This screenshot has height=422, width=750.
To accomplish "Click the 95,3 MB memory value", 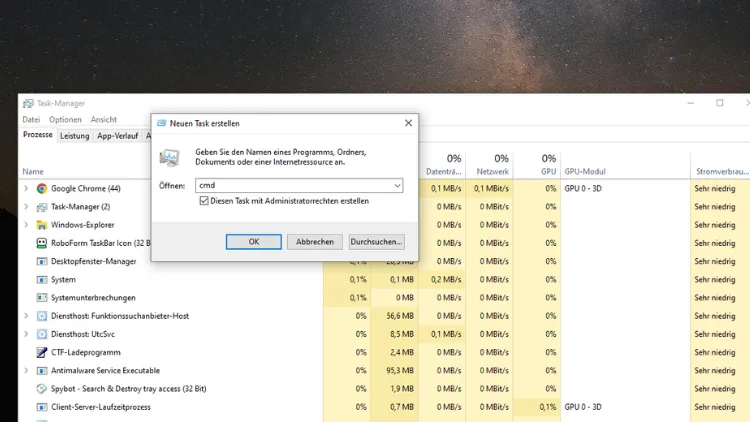I will [402, 370].
